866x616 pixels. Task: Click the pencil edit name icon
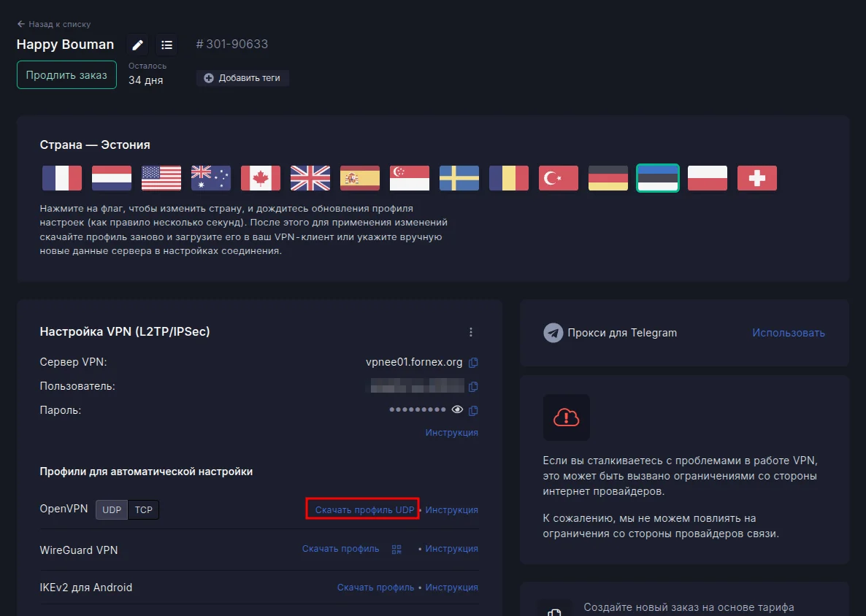[137, 45]
